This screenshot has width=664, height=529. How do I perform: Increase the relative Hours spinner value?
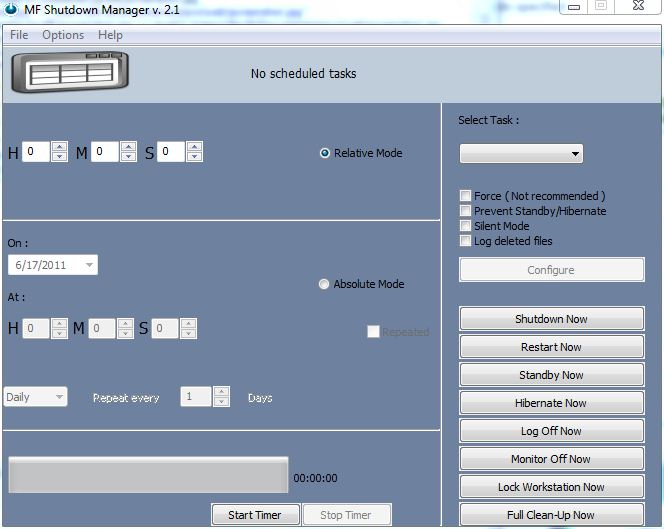click(x=59, y=147)
